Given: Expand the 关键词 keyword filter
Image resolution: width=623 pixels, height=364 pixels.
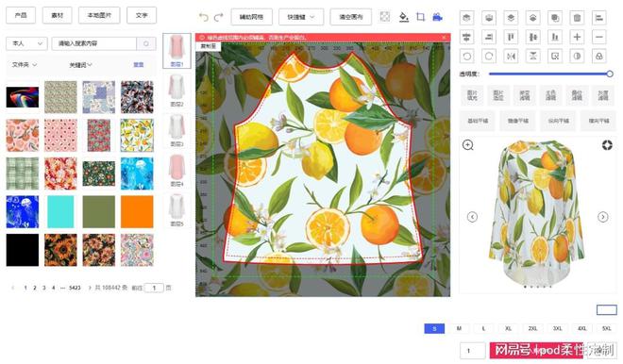Looking at the screenshot, I should point(80,65).
